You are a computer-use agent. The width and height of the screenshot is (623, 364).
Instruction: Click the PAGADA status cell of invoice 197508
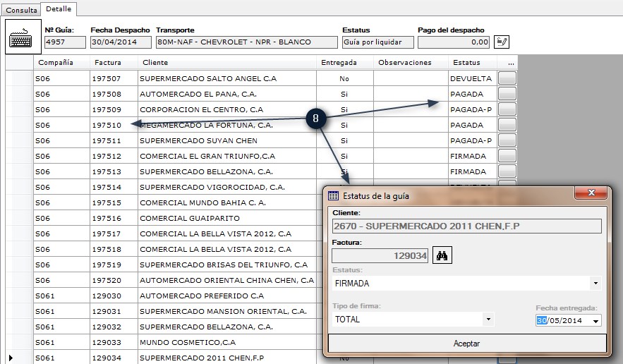473,94
